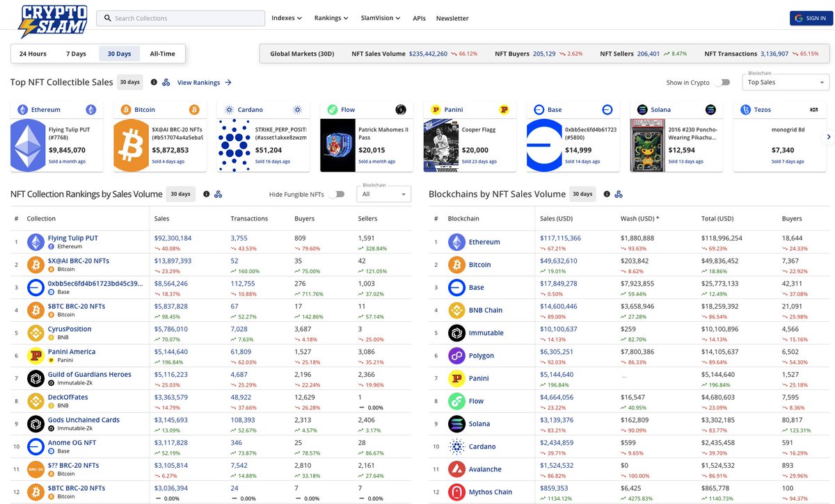Click Avalanche blockchain icon
835x504 pixels.
(456, 469)
